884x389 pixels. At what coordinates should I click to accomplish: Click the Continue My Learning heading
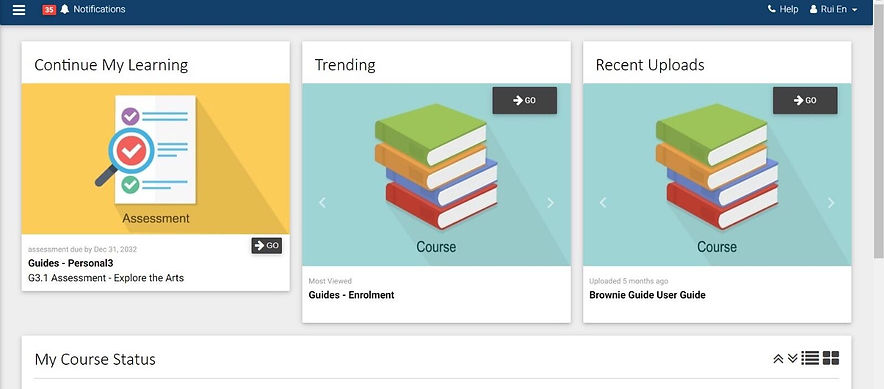[x=111, y=65]
